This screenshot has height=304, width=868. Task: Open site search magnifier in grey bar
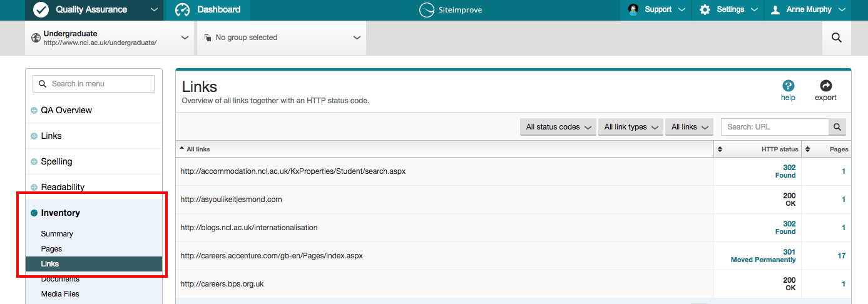[836, 38]
